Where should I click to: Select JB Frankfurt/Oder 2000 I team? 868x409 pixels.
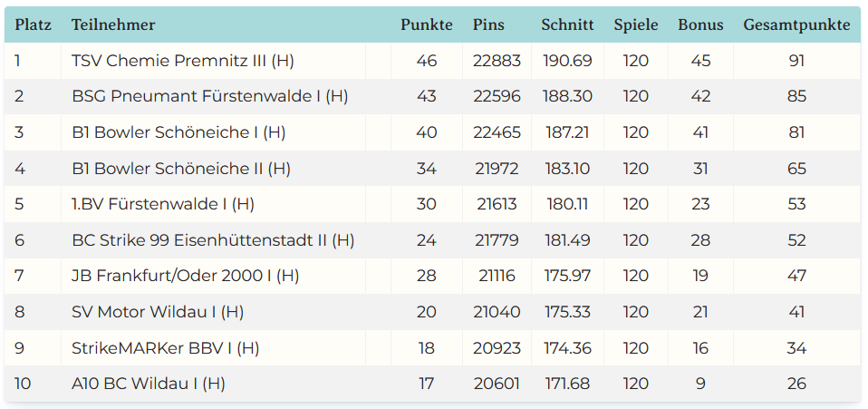click(x=185, y=276)
